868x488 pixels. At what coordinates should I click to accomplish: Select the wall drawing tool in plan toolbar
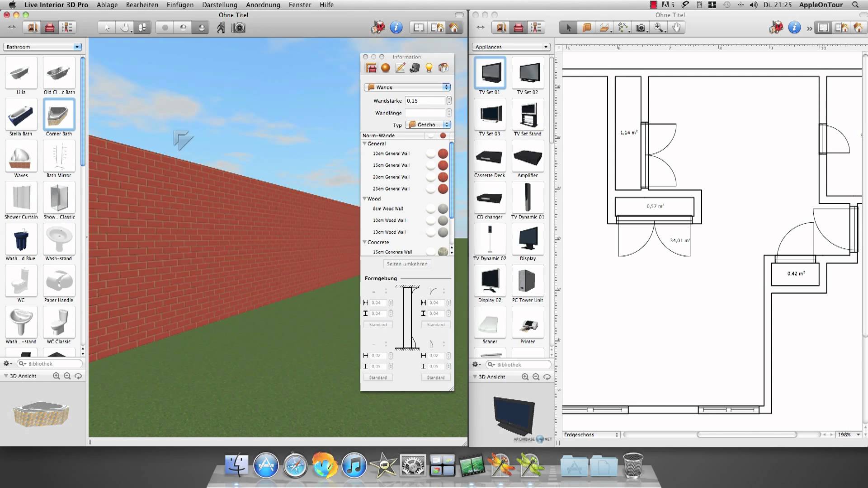pos(586,28)
